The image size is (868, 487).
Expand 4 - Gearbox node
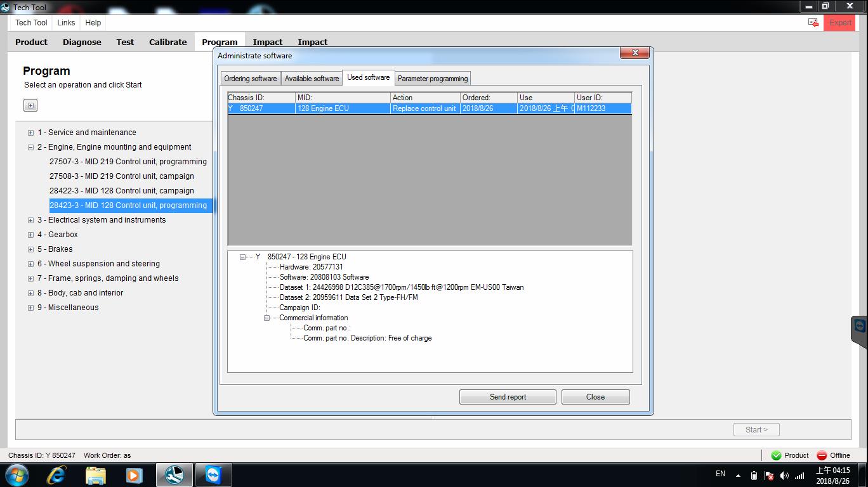(x=30, y=235)
